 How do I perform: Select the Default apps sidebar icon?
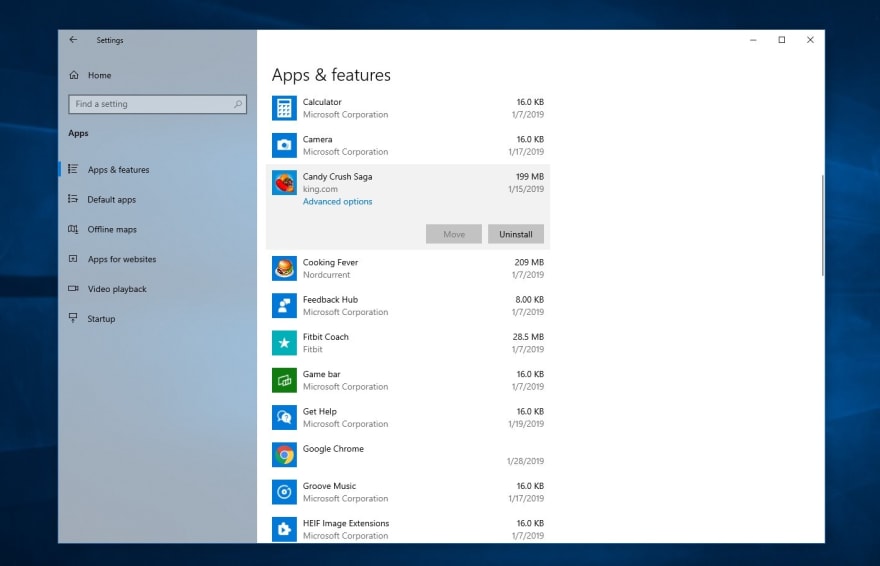(73, 199)
